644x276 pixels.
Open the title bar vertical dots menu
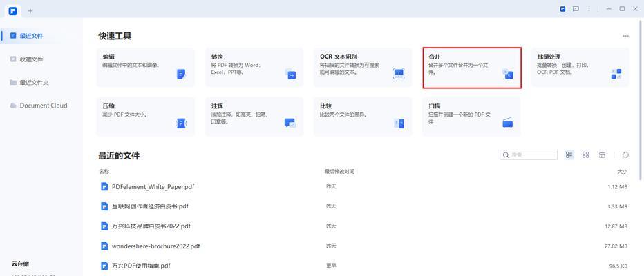pyautogui.click(x=589, y=8)
